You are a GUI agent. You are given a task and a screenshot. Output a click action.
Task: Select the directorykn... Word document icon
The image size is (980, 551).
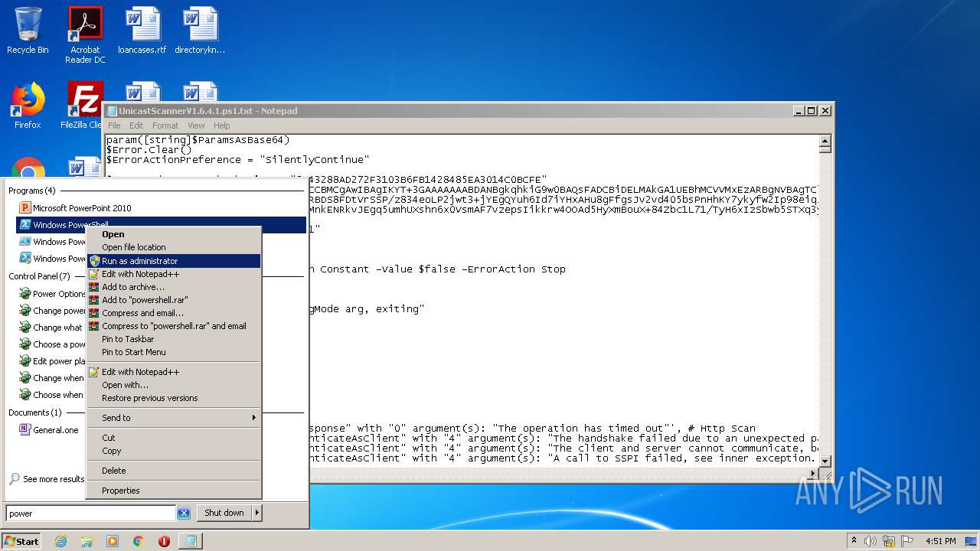pos(200,31)
